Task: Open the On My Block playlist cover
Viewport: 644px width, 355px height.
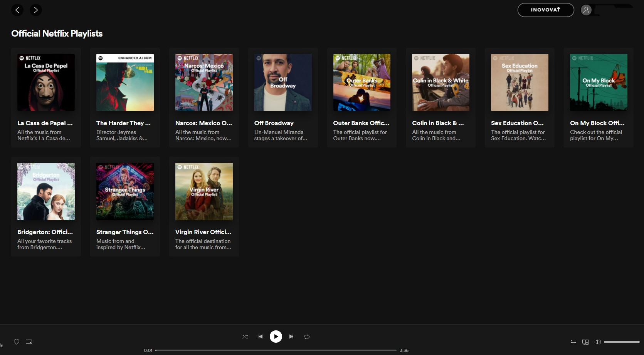Action: pos(599,82)
